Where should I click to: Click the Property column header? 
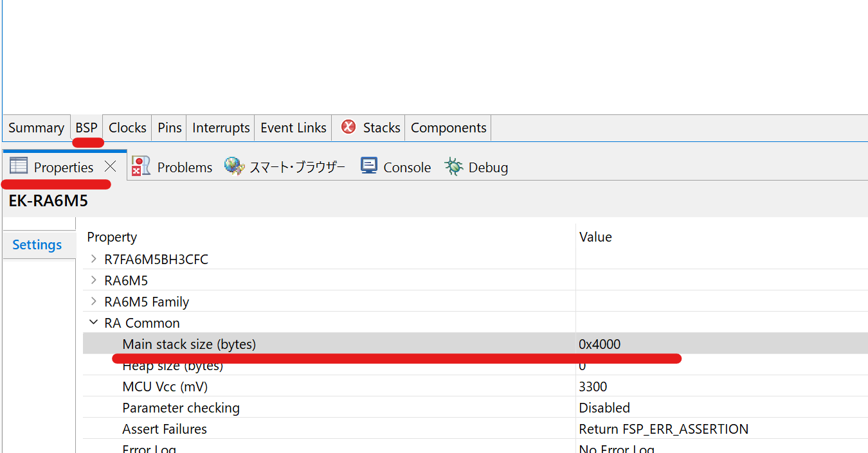(x=112, y=237)
